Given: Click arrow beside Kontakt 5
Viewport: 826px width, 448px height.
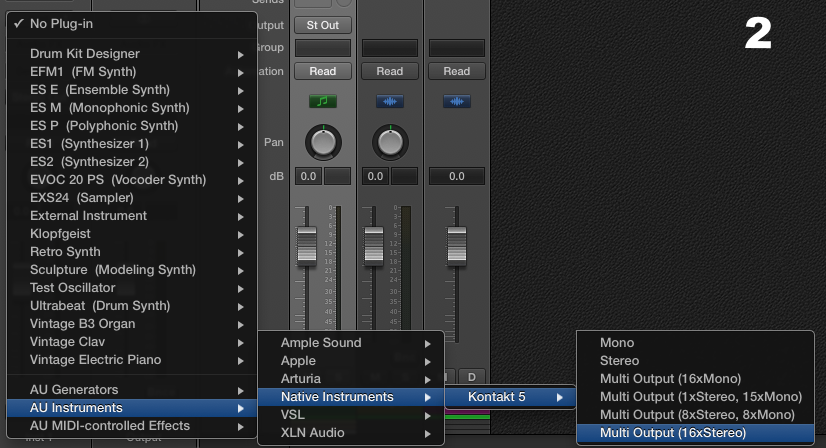Looking at the screenshot, I should click(x=559, y=398).
